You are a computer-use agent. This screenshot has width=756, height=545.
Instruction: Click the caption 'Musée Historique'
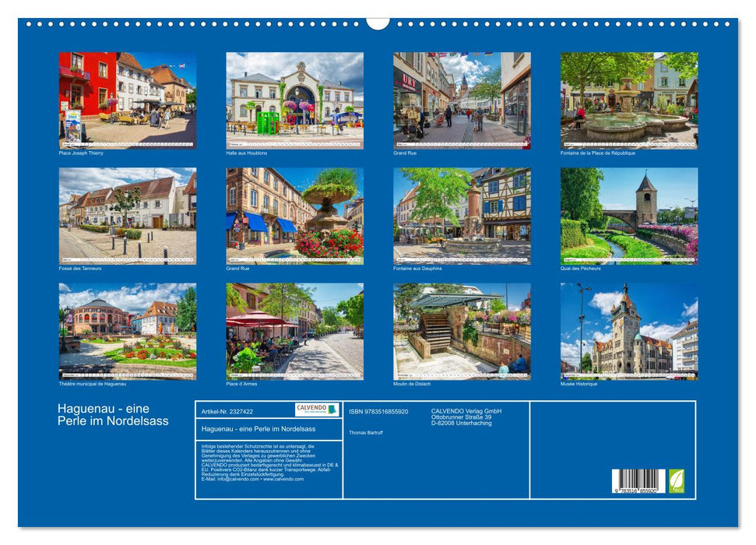pos(578,384)
